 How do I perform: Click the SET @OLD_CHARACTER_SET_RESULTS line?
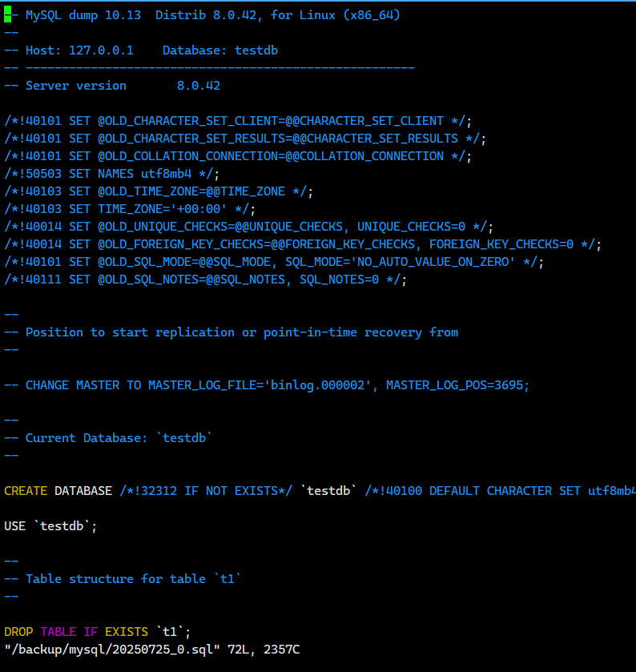[x=245, y=139]
